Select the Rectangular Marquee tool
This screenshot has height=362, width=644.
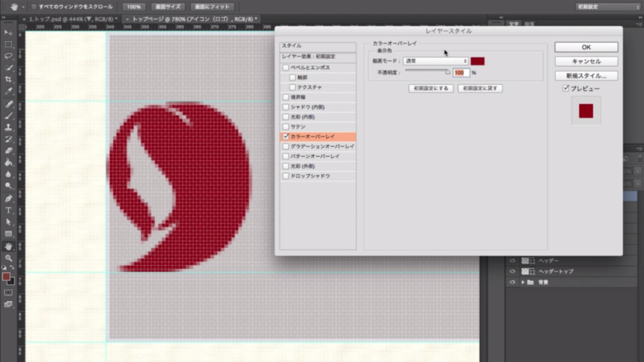(8, 44)
